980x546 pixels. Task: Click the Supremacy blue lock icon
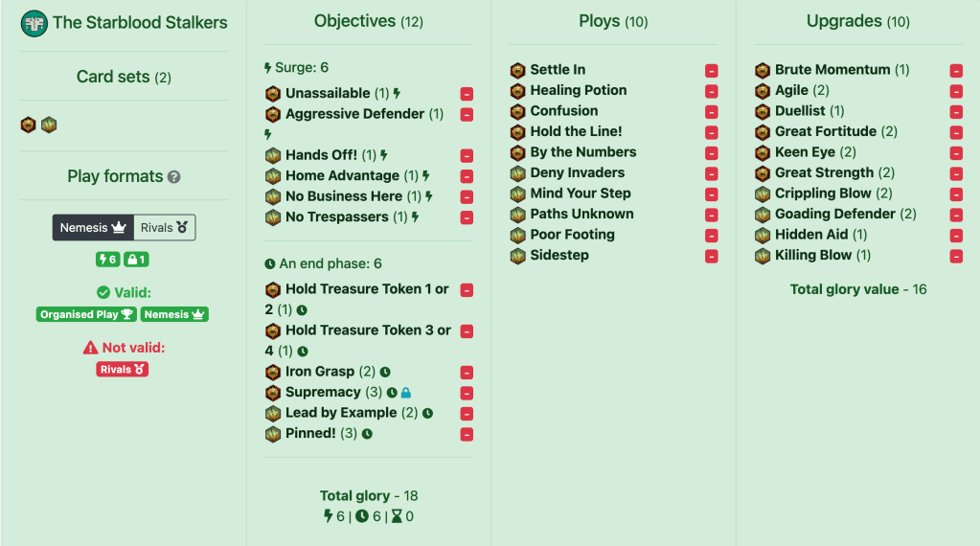click(406, 393)
